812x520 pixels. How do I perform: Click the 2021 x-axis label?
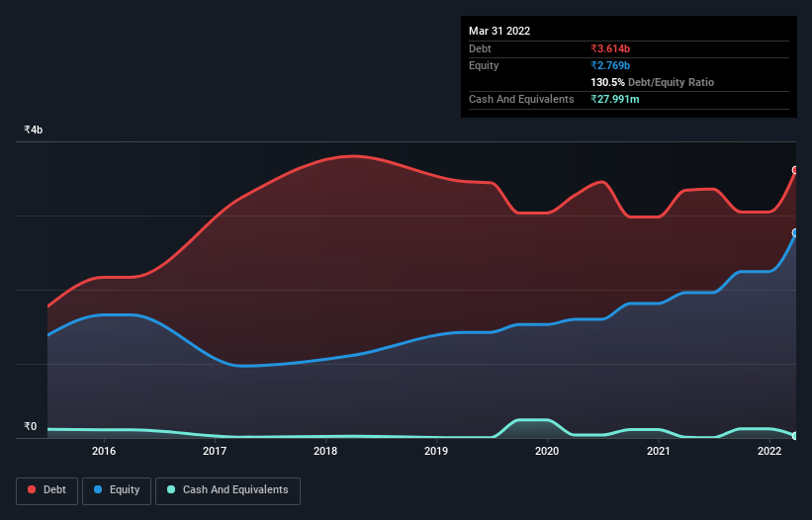pyautogui.click(x=658, y=451)
